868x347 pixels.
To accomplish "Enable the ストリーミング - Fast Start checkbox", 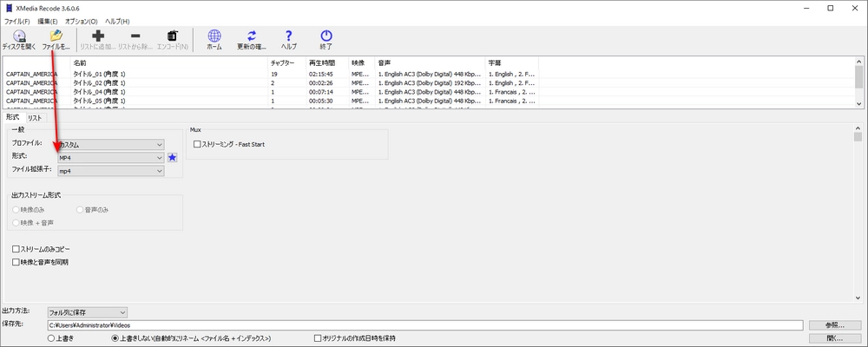I will tap(197, 144).
